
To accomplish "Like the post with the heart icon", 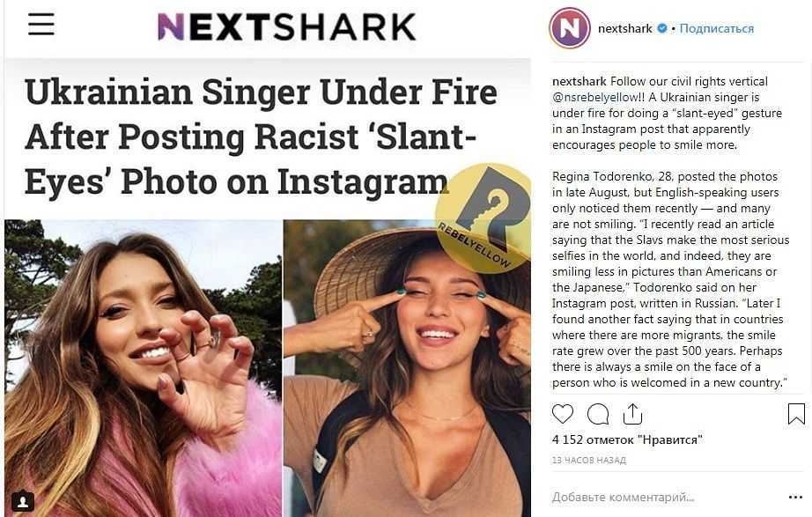I will [x=563, y=414].
